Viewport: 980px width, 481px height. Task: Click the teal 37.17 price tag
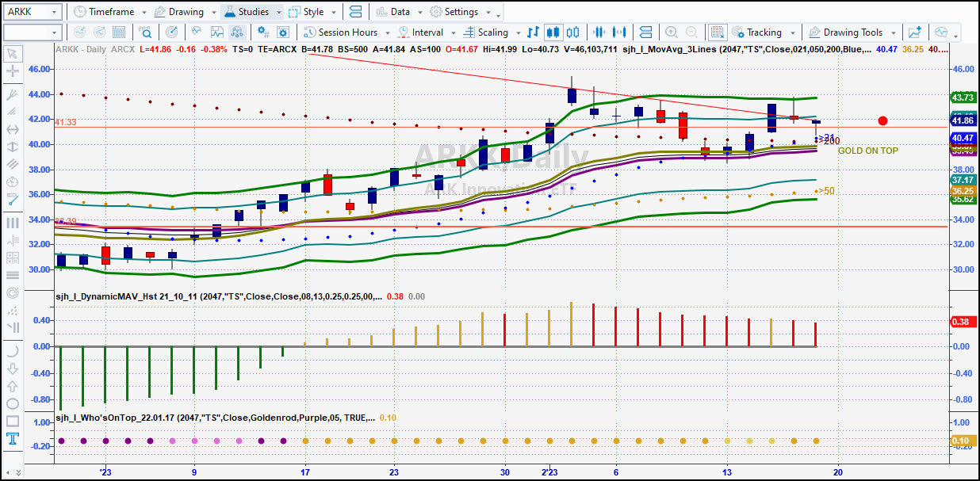[962, 181]
